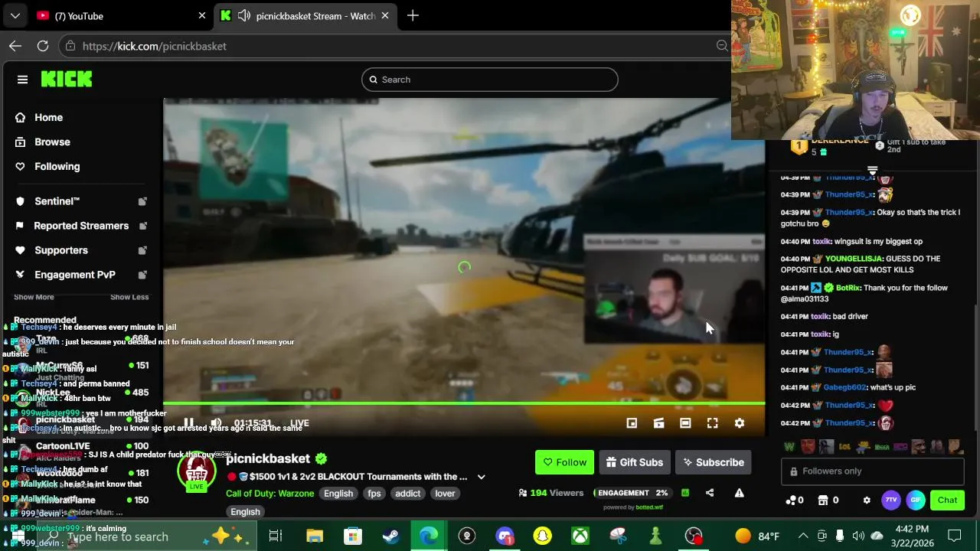
Task: Open the Call of Duty: Warzone category
Action: point(269,494)
